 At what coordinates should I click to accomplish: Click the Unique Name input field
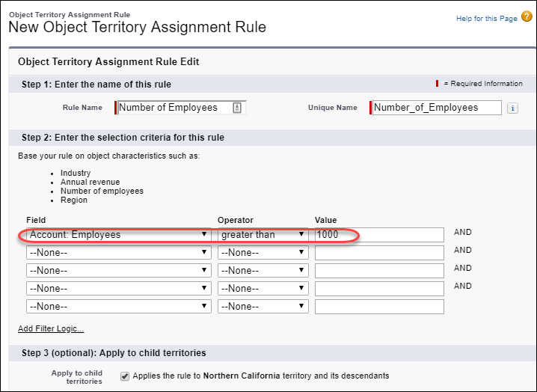tap(437, 108)
